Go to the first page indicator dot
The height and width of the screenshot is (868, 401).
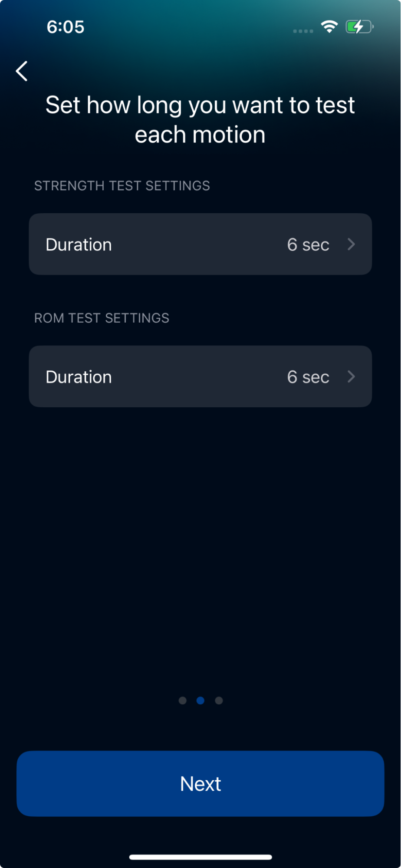pos(183,700)
